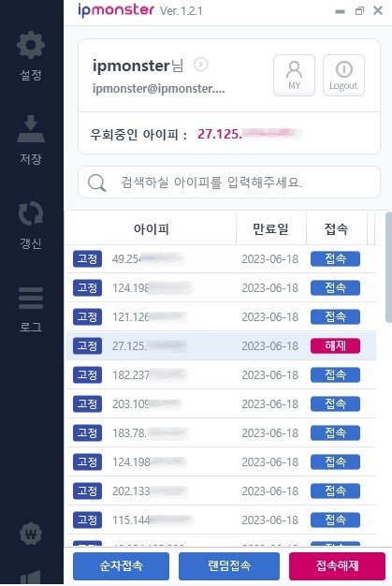Sort by the 아이피 column header

(x=152, y=228)
